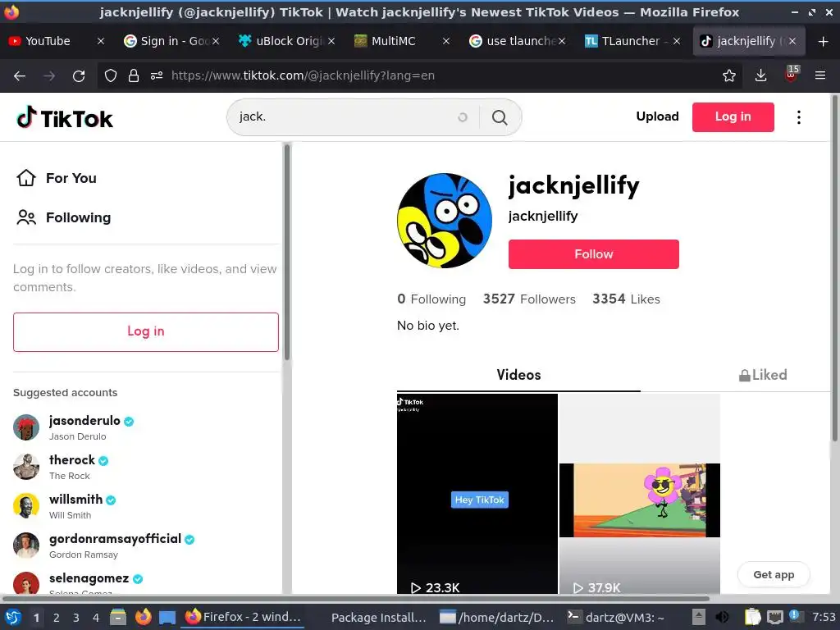Image resolution: width=840 pixels, height=630 pixels.
Task: Click the 3527 Followers count
Action: point(529,299)
